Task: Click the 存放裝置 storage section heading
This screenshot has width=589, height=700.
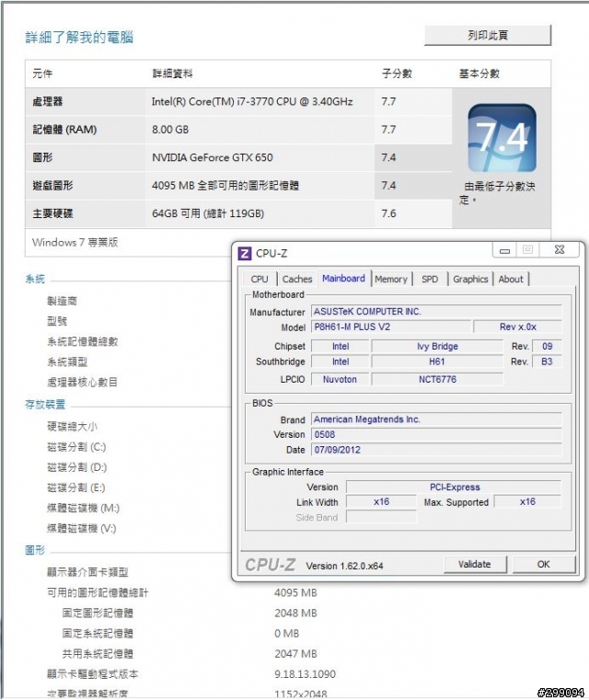Action: coord(45,405)
